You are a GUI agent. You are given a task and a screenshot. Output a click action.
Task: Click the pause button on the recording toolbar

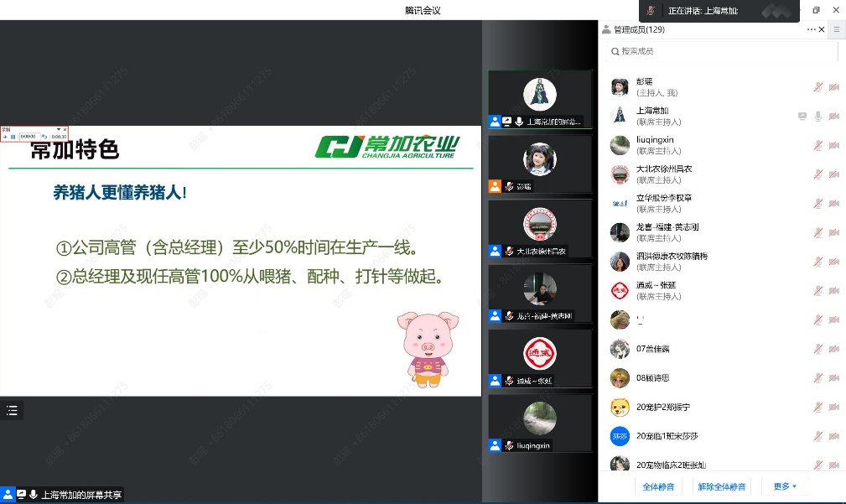pyautogui.click(x=13, y=136)
